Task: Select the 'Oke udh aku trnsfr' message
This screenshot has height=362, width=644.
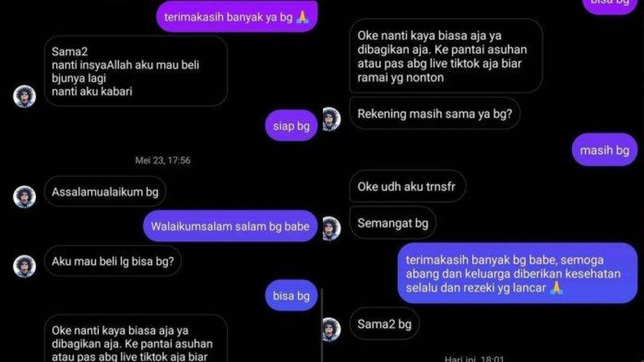Action: [408, 187]
